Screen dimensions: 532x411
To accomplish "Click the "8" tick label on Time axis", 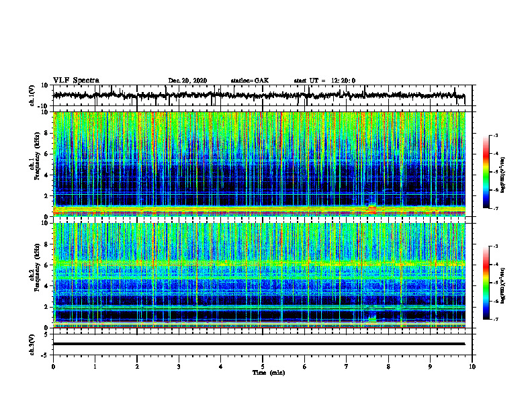I will [388, 367].
